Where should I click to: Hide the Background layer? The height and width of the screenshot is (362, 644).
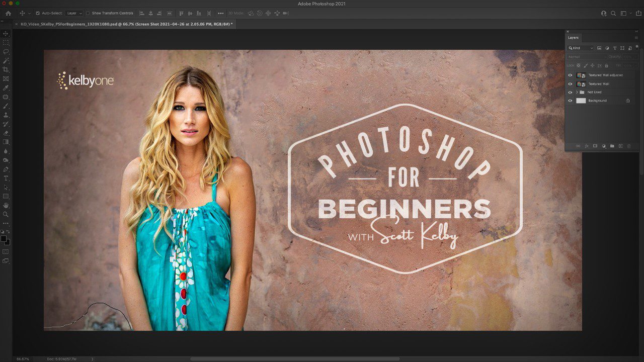coord(570,101)
